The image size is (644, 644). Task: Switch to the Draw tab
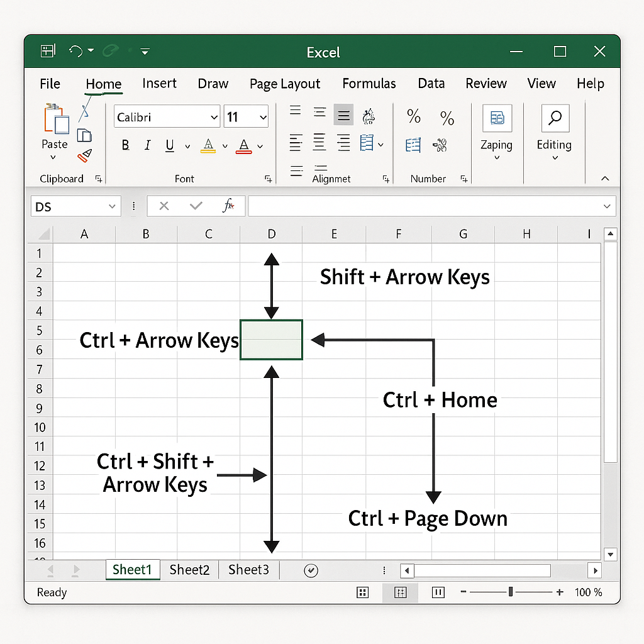[x=213, y=84]
